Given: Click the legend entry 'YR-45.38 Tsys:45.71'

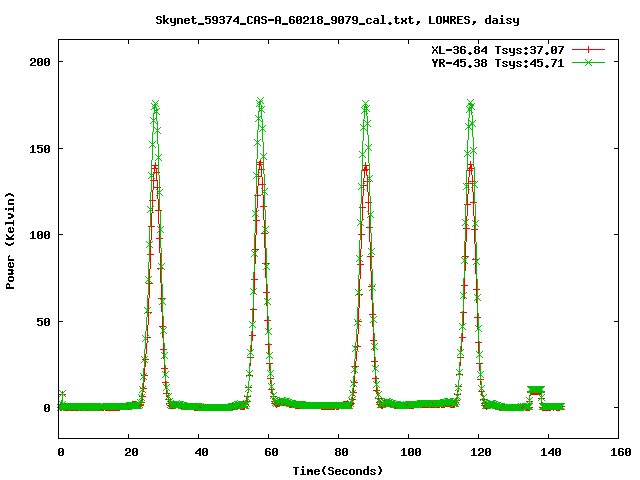Looking at the screenshot, I should click(498, 63).
